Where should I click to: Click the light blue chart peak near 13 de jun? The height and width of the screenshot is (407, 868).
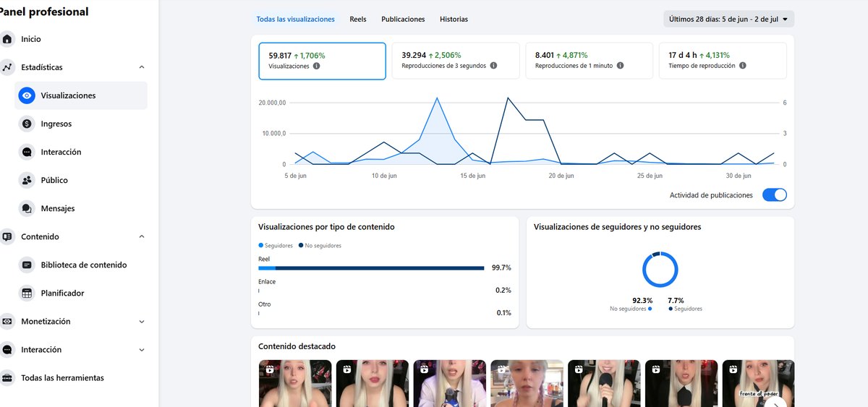pyautogui.click(x=437, y=98)
